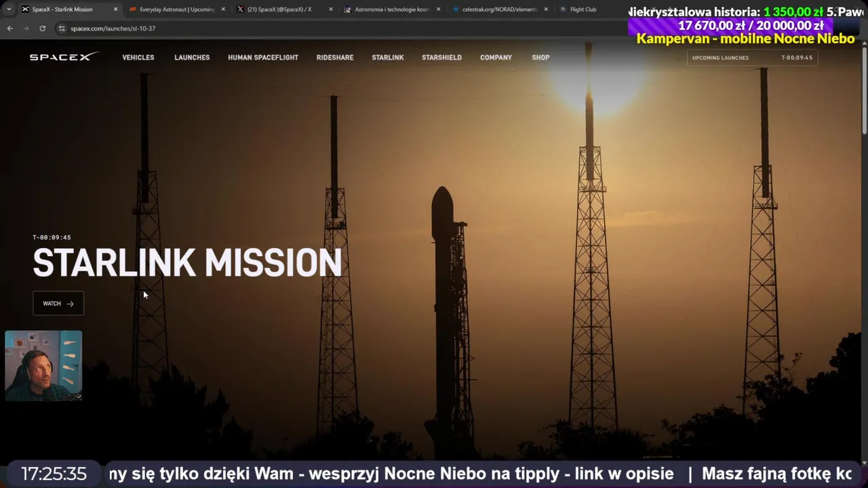This screenshot has height=488, width=868.
Task: Open the tab search dropdown arrow
Action: (x=9, y=9)
